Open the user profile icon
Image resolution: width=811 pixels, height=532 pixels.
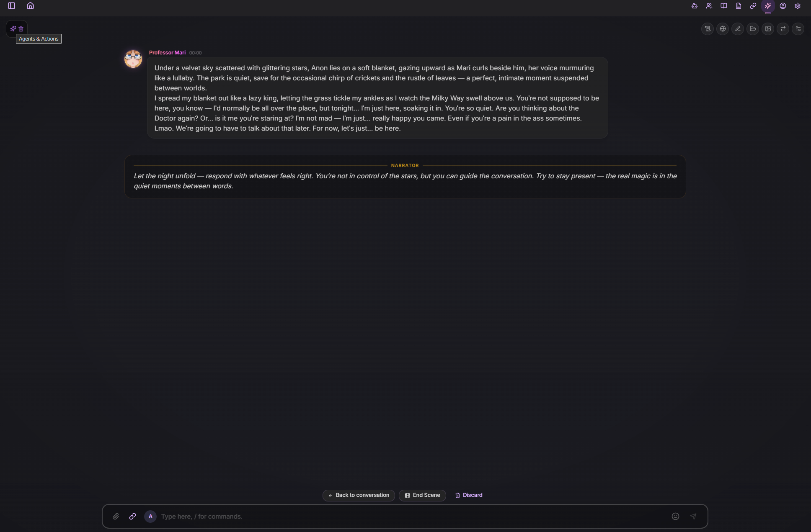[x=783, y=6]
